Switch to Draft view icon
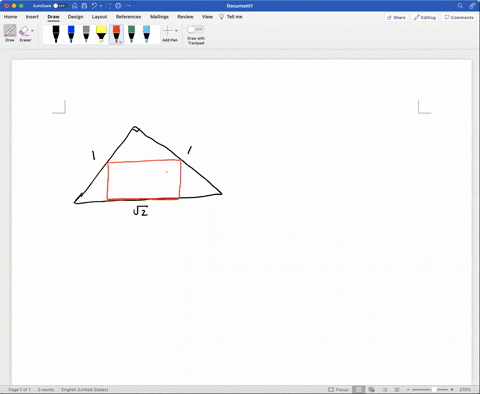 pyautogui.click(x=397, y=389)
